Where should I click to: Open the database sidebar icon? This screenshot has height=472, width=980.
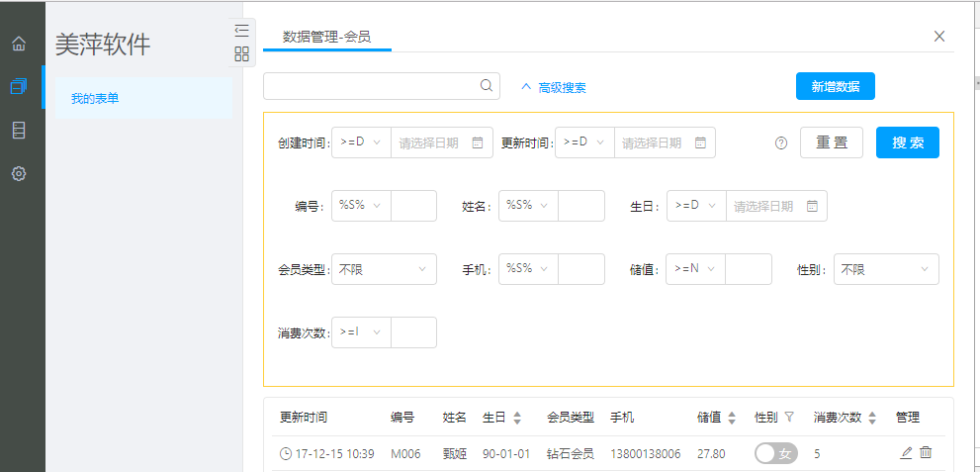click(20, 130)
